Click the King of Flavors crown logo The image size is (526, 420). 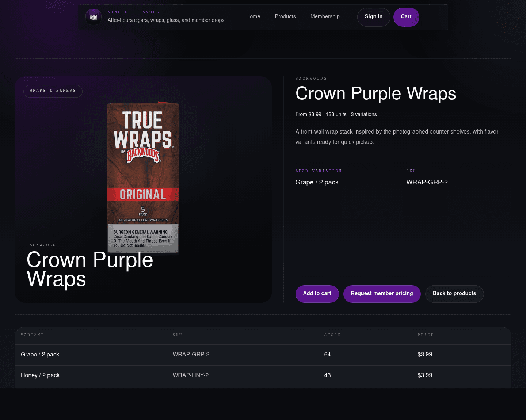point(94,17)
